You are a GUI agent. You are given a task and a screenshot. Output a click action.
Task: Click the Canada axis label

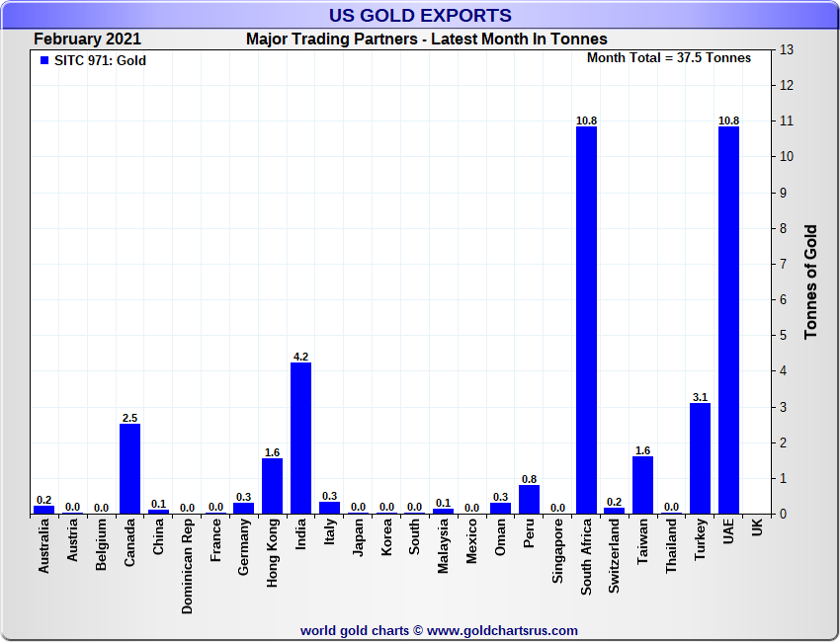(129, 542)
